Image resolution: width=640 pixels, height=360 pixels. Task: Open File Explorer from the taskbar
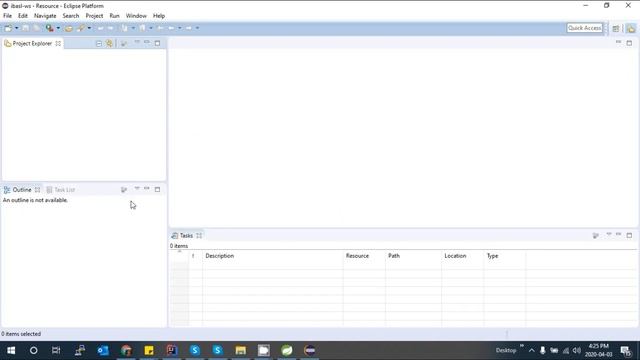240,350
